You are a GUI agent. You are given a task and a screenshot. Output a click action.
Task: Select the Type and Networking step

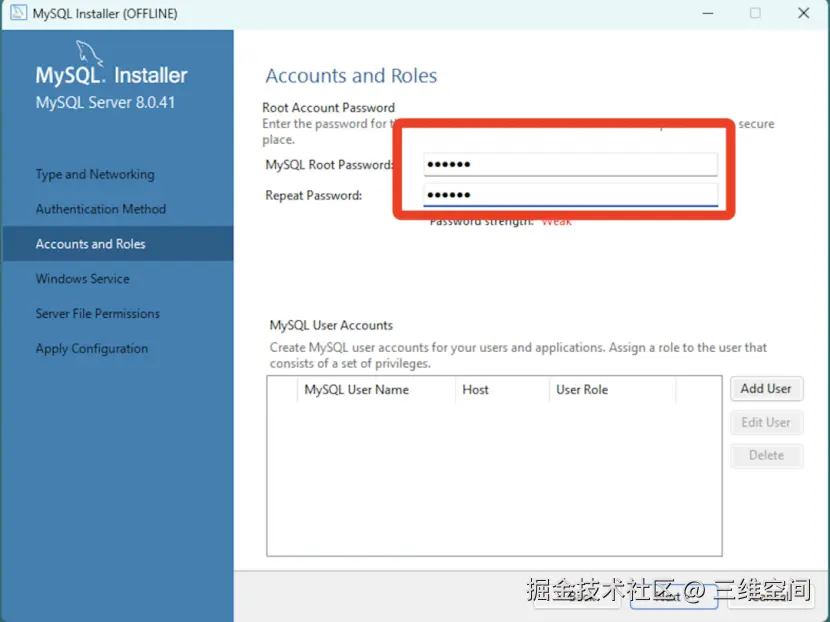click(x=95, y=174)
